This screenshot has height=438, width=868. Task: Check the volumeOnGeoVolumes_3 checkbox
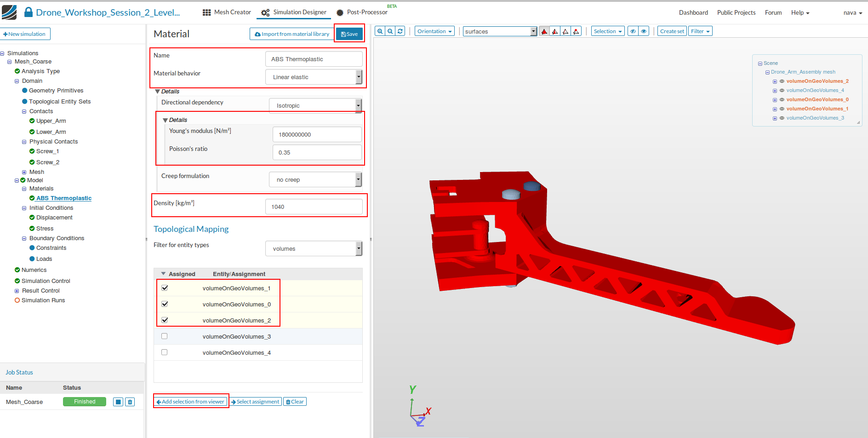[x=165, y=336]
